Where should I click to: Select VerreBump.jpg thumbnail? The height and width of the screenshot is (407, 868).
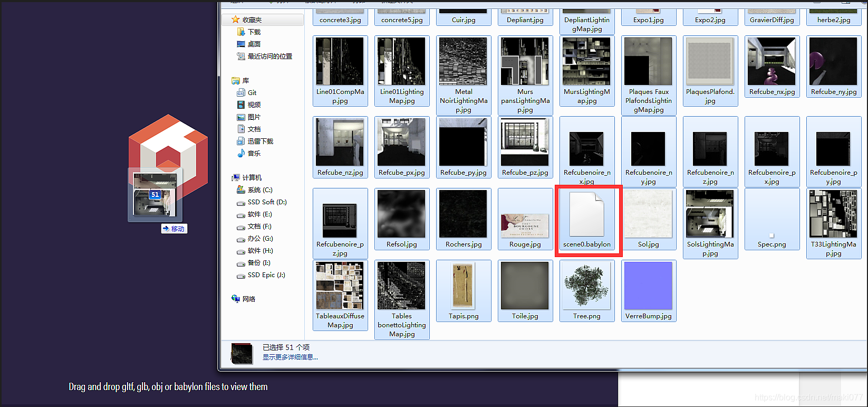[x=648, y=286]
